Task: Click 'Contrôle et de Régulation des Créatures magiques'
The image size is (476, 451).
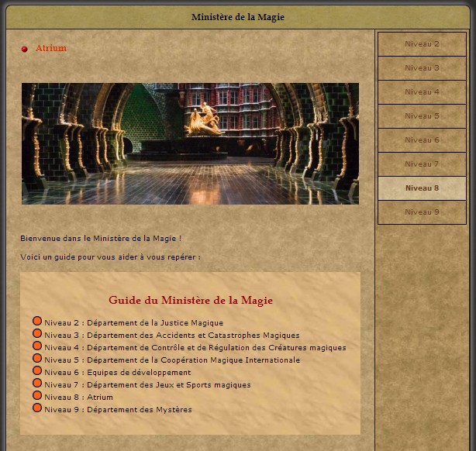Action: (x=249, y=348)
